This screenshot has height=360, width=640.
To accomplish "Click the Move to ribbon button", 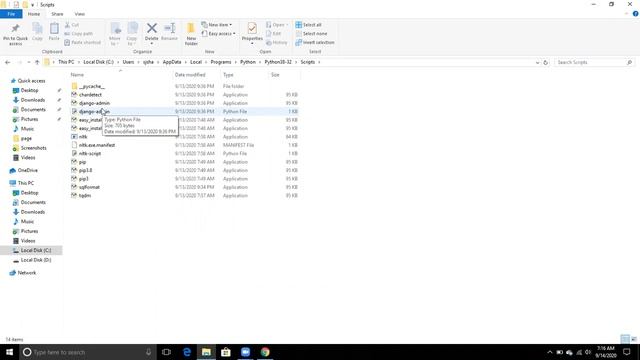I will 115,34.
